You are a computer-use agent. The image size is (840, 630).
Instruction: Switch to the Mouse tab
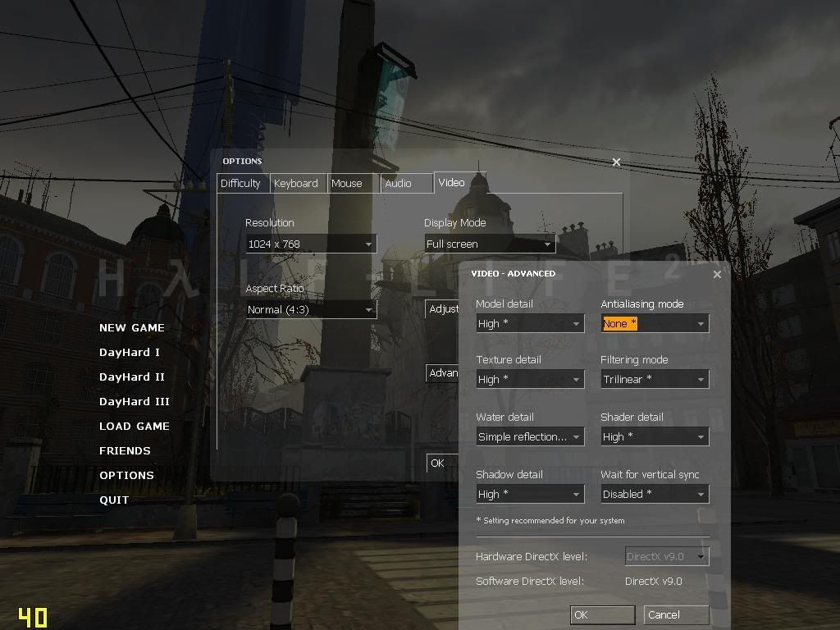[353, 183]
